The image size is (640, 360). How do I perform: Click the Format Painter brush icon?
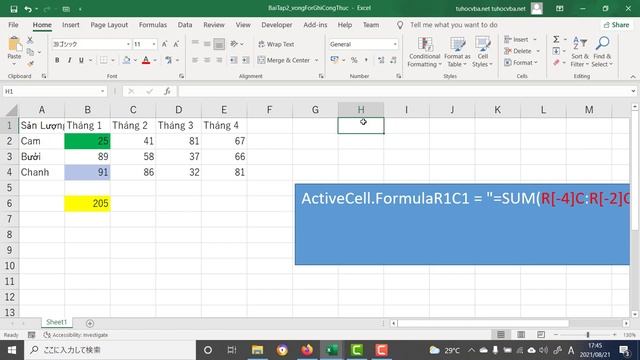(x=30, y=64)
